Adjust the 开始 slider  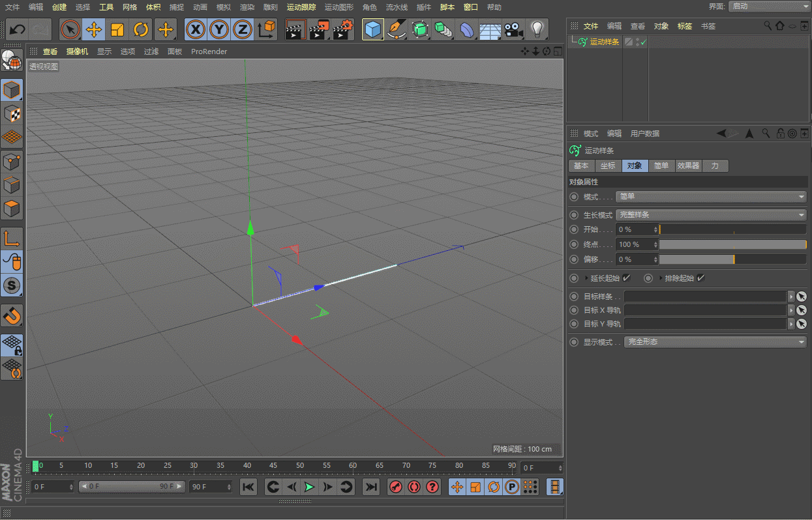(x=733, y=229)
